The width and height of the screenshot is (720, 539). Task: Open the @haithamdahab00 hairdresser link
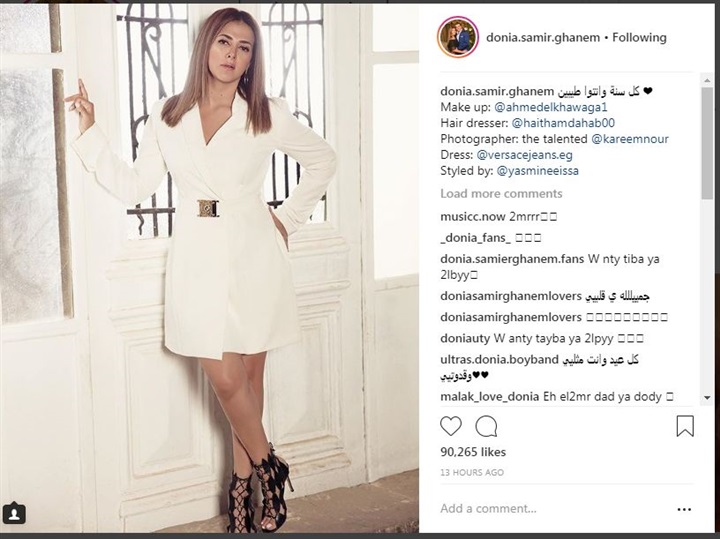tap(563, 123)
